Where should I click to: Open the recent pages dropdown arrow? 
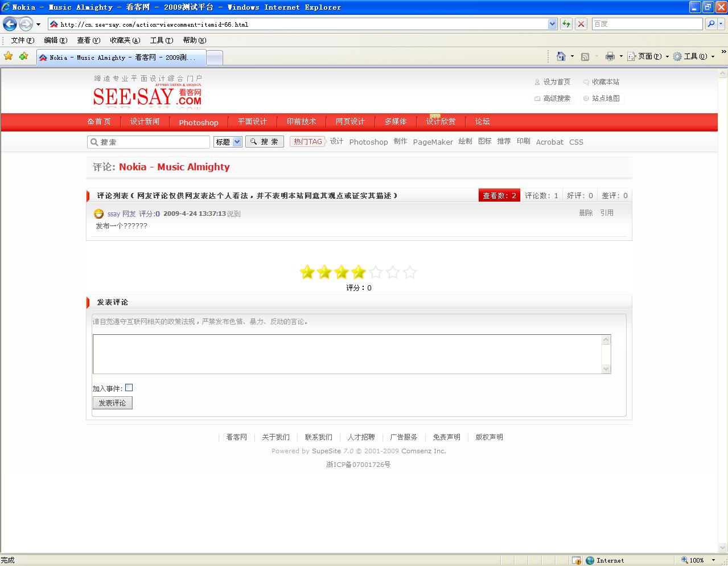(x=38, y=24)
